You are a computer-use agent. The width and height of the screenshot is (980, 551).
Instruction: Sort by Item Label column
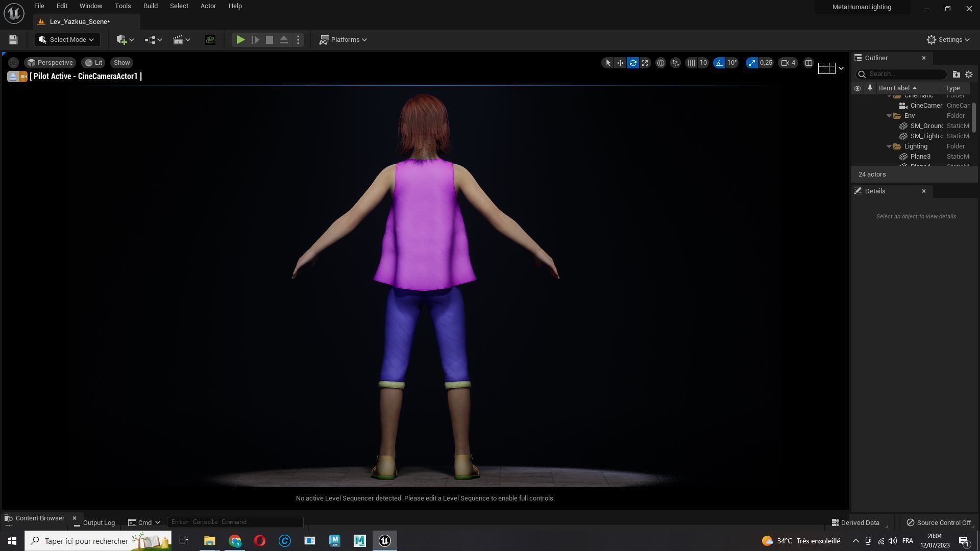(x=909, y=88)
